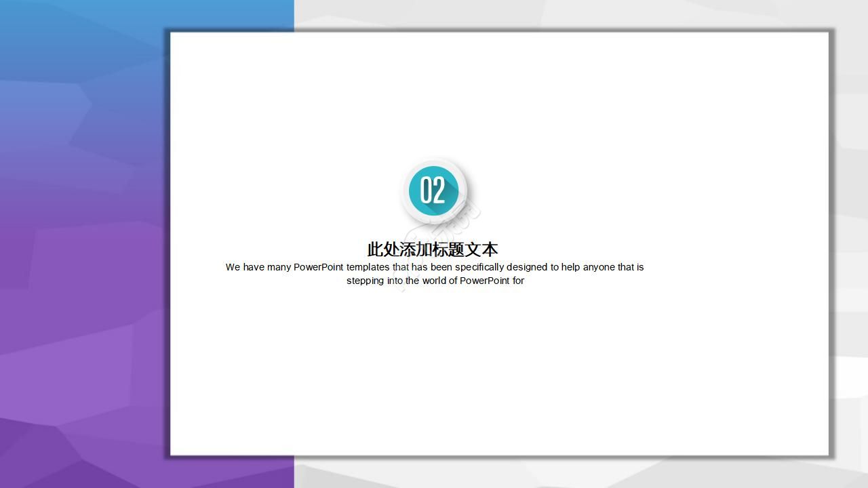Click the words "PowerPoint templates" in the subtitle
This screenshot has width=868, height=488.
[x=317, y=267]
